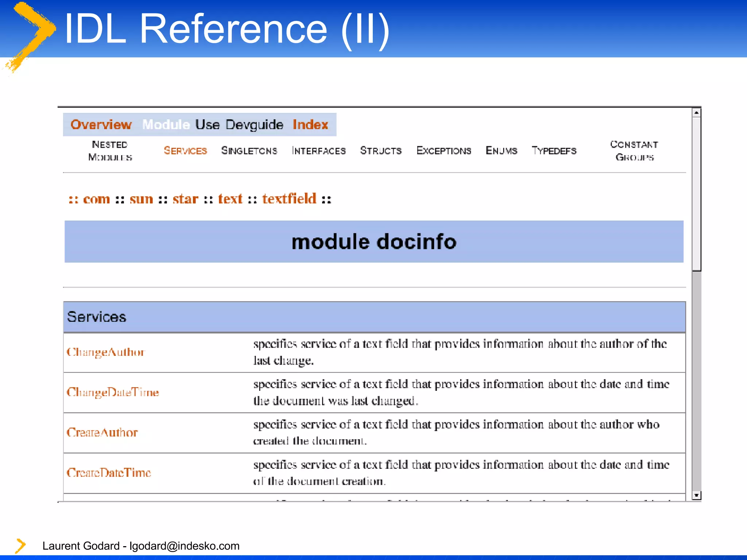Open the ChangeAuthor service link

106,352
